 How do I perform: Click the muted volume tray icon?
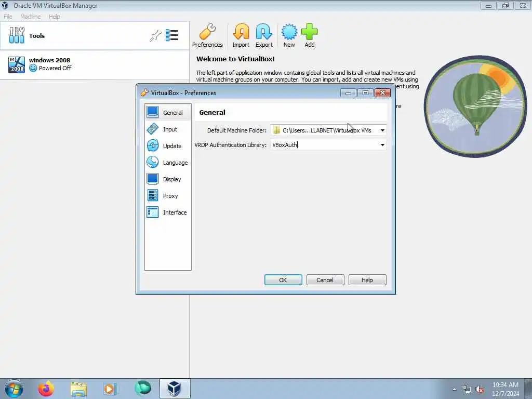pos(480,390)
